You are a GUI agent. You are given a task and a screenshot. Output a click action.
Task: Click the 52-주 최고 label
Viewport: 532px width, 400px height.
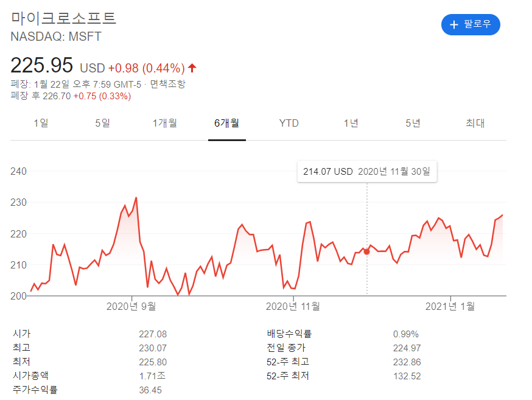click(288, 362)
